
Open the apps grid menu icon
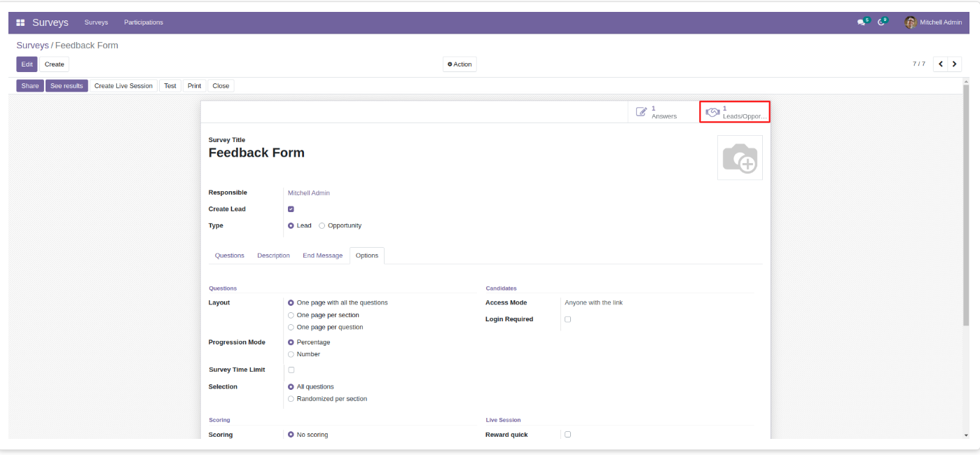(20, 22)
